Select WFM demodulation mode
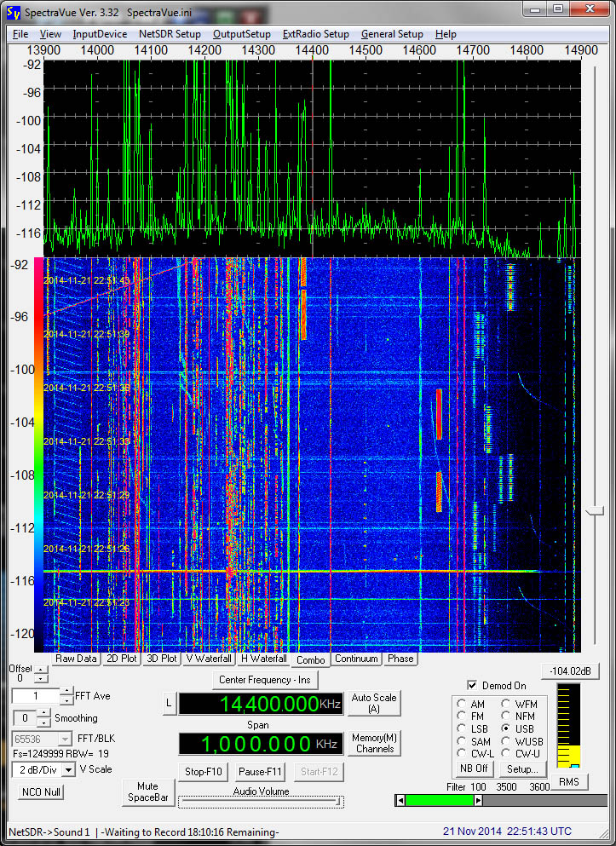This screenshot has width=616, height=846. point(505,704)
